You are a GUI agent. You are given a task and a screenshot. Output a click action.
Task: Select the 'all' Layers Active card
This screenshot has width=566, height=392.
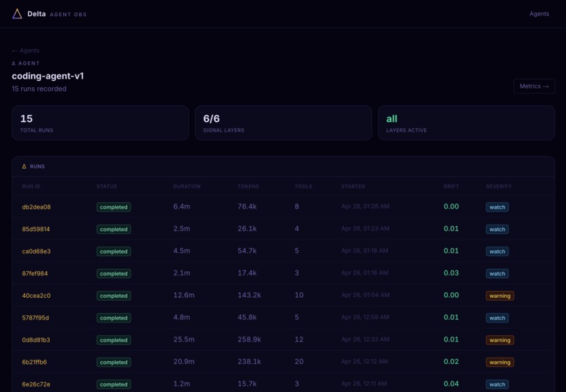click(466, 123)
